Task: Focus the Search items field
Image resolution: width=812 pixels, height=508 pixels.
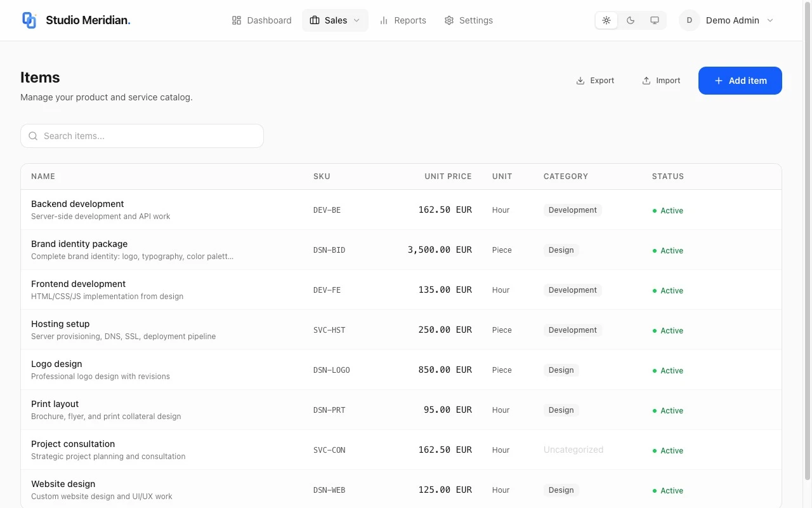Action: click(142, 136)
